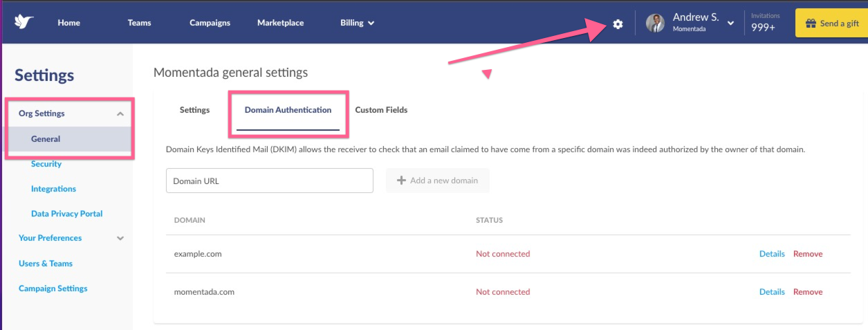This screenshot has width=868, height=330.
Task: Click the DOMAIN column header
Action: 190,220
